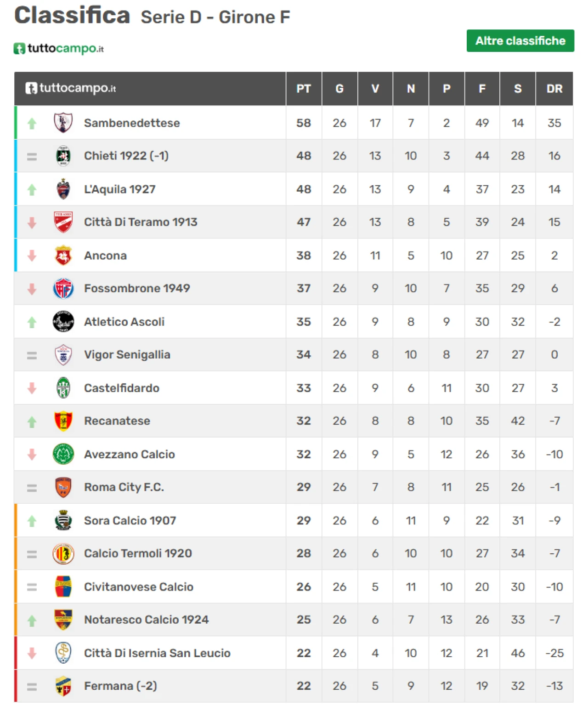Open L'Aquila 1927 crest icon
The image size is (588, 705).
click(x=63, y=189)
